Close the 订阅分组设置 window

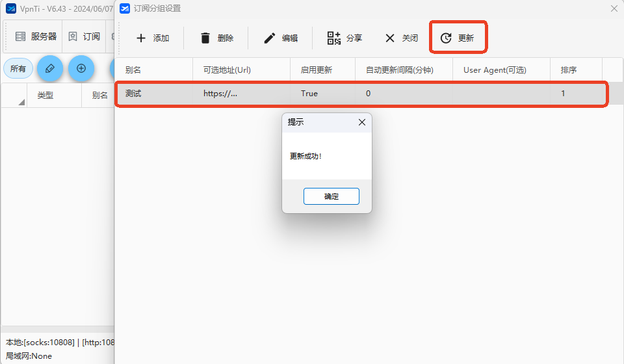614,8
